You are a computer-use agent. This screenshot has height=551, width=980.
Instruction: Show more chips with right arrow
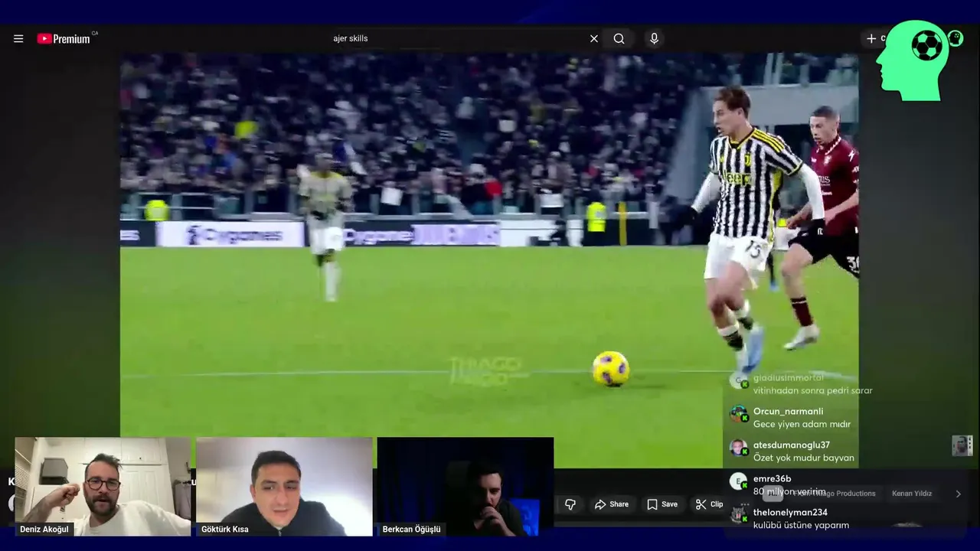pyautogui.click(x=958, y=494)
